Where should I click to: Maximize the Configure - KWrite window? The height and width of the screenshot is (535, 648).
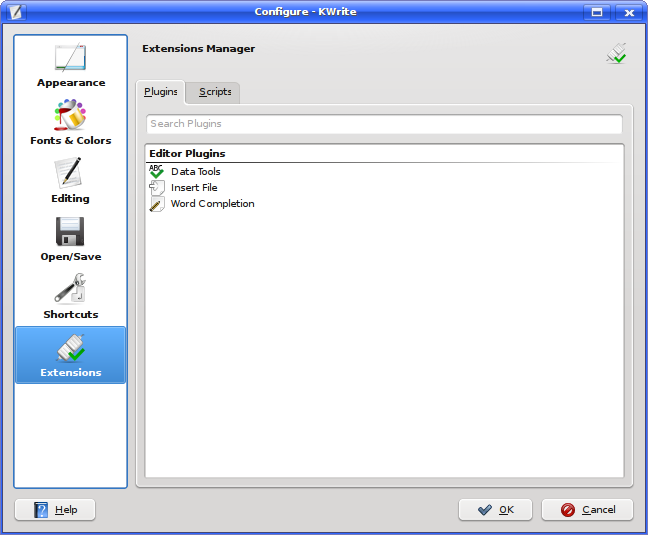[x=597, y=12]
